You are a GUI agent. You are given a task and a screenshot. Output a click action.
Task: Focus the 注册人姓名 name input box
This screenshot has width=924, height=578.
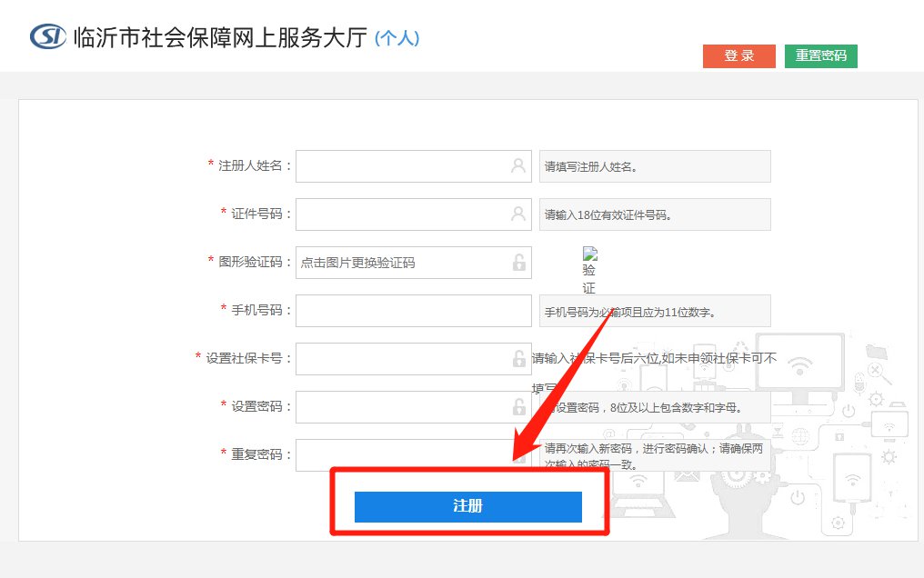point(402,166)
